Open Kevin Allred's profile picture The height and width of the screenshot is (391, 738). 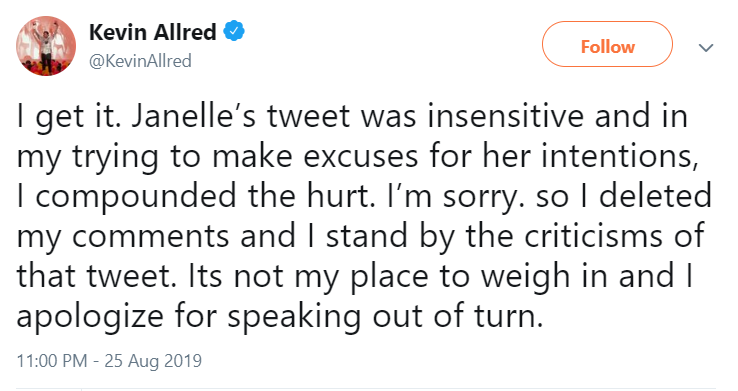tap(46, 46)
